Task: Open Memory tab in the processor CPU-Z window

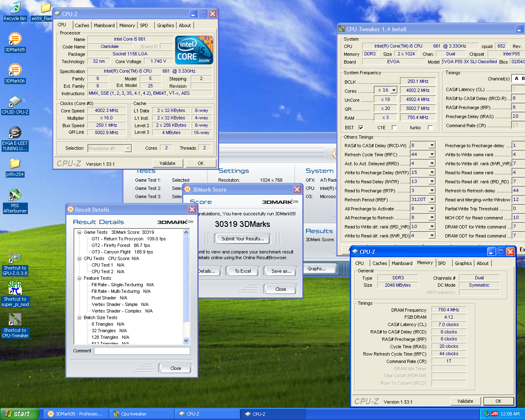Action: click(127, 25)
